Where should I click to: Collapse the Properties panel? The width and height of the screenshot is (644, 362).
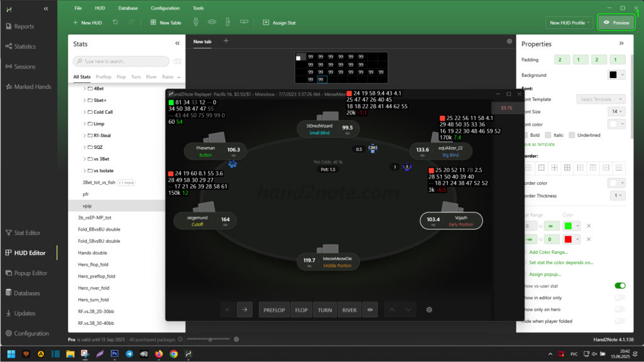point(621,43)
